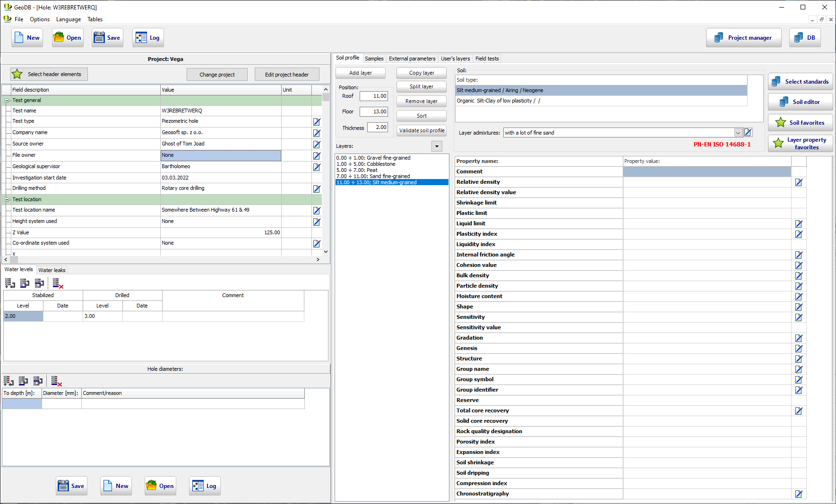Viewport: 836px width, 504px height.
Task: Delete the selected water level row
Action: click(x=58, y=283)
